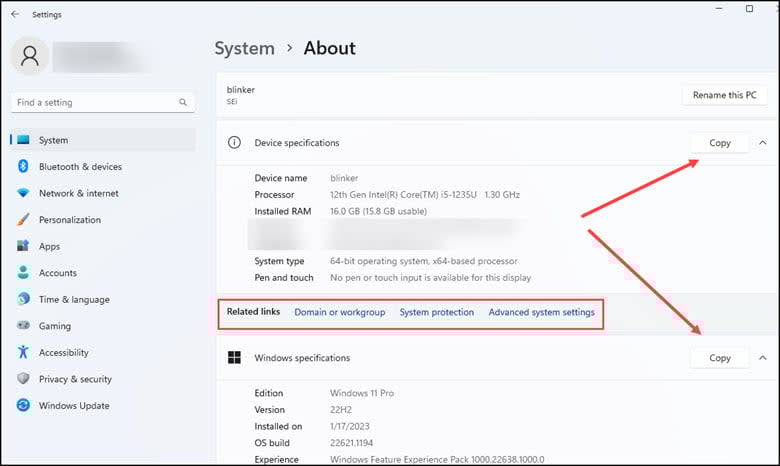
Task: Open Privacy & security settings
Action: point(103,379)
